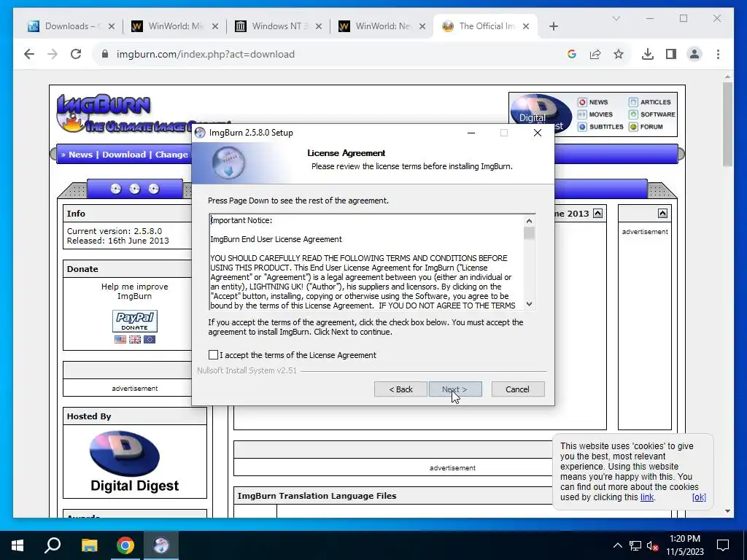Click the Google icon in address bar
The height and width of the screenshot is (560, 747).
[x=572, y=54]
